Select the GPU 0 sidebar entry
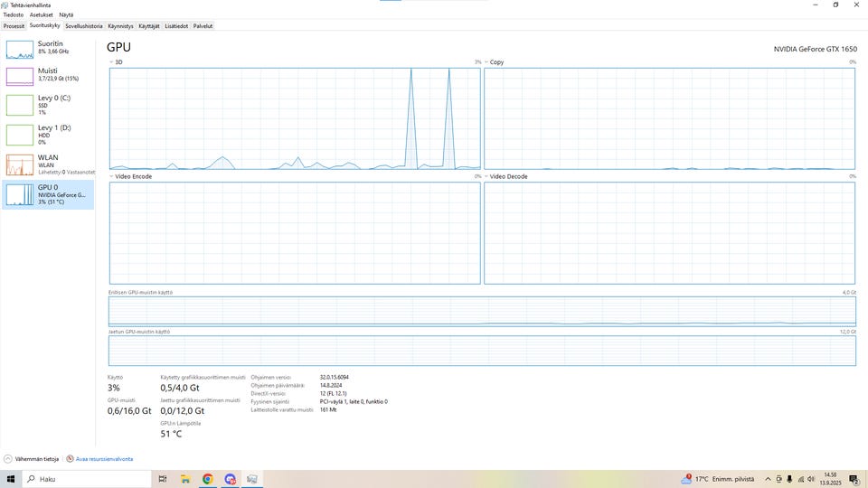Screen dimensions: 868x488 48,194
